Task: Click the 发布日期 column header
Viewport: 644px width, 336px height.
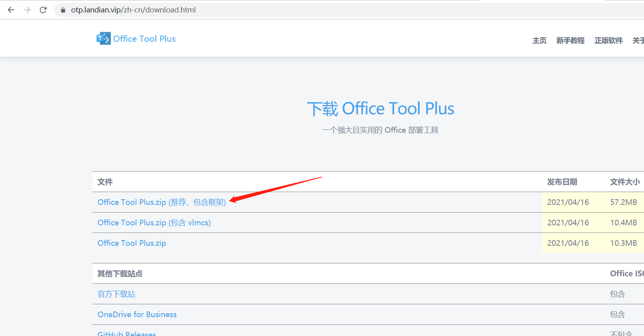Action: pos(562,182)
